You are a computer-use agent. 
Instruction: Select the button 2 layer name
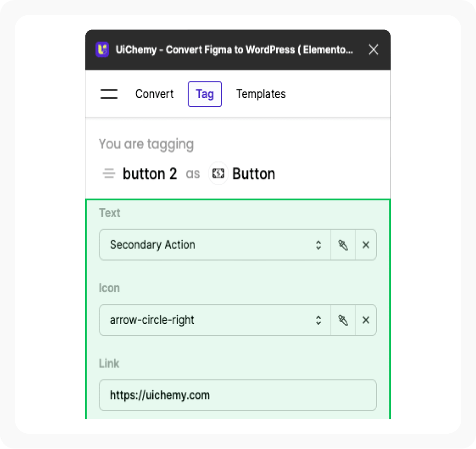pos(150,174)
